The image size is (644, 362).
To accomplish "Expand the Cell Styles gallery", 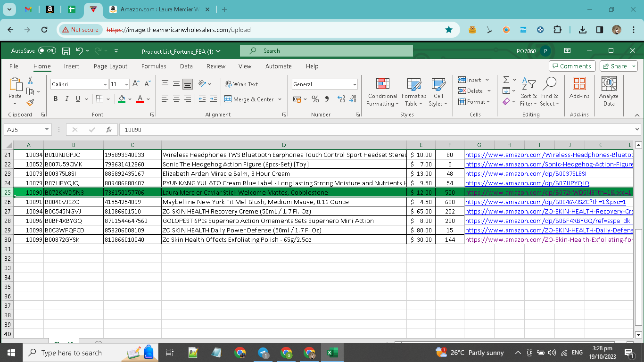I will (x=438, y=92).
